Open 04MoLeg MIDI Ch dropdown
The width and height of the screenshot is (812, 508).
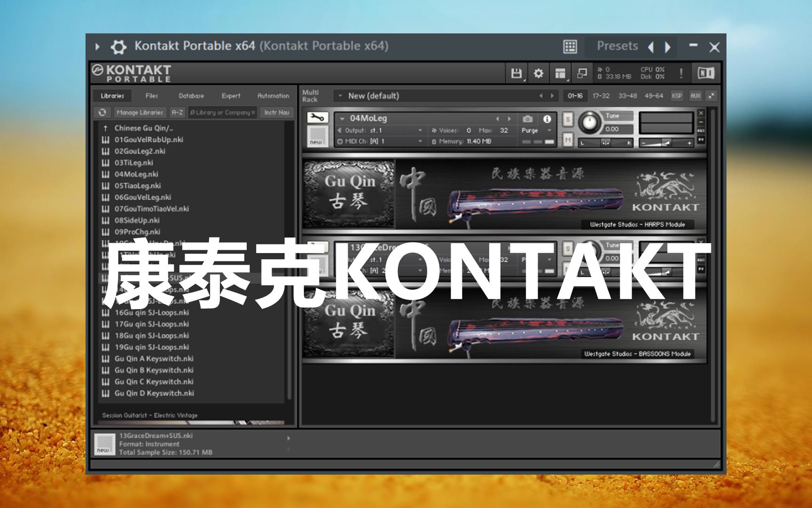coord(420,141)
